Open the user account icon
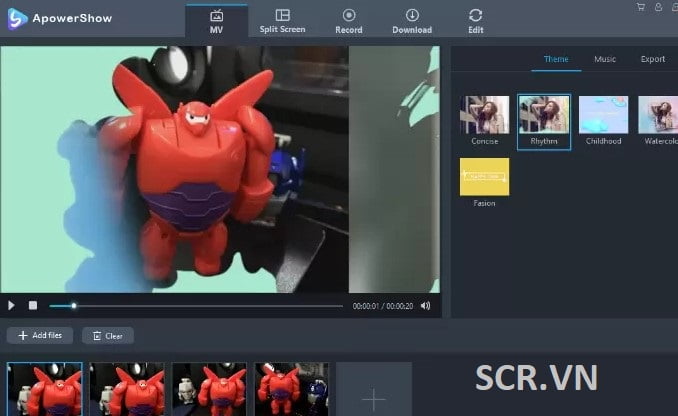 (658, 7)
